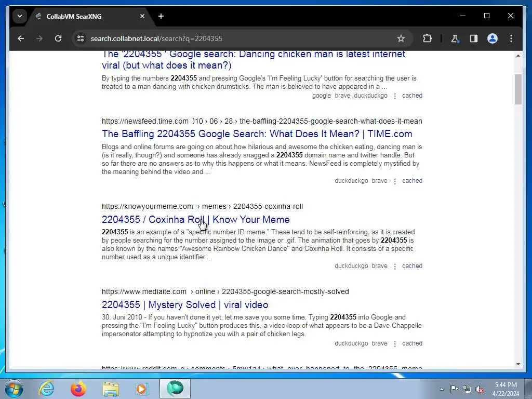Open Windows Explorer folder icon in taskbar

pyautogui.click(x=111, y=389)
